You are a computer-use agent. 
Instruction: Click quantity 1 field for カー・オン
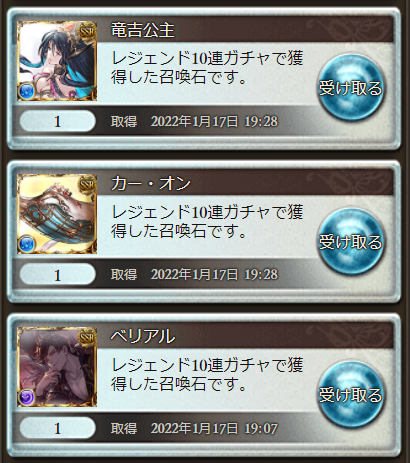pyautogui.click(x=58, y=275)
